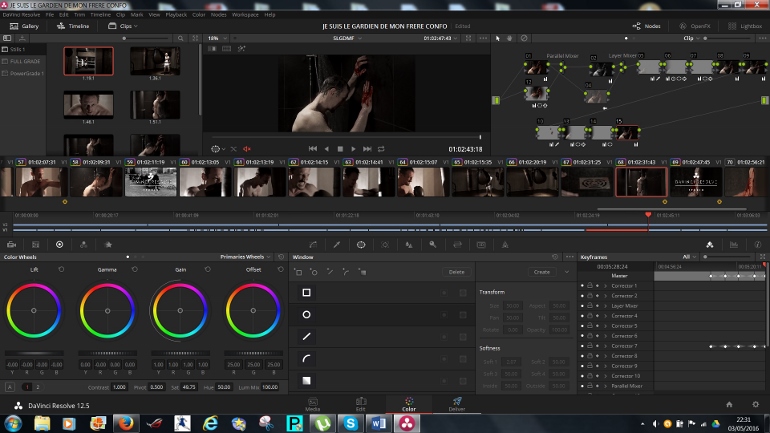Open the SLGDMF timeline name dropdown

point(348,38)
